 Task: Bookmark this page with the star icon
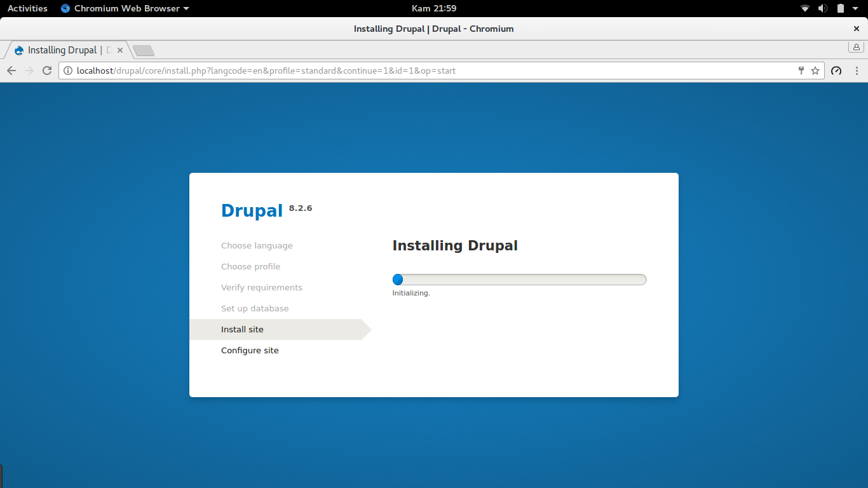(815, 71)
